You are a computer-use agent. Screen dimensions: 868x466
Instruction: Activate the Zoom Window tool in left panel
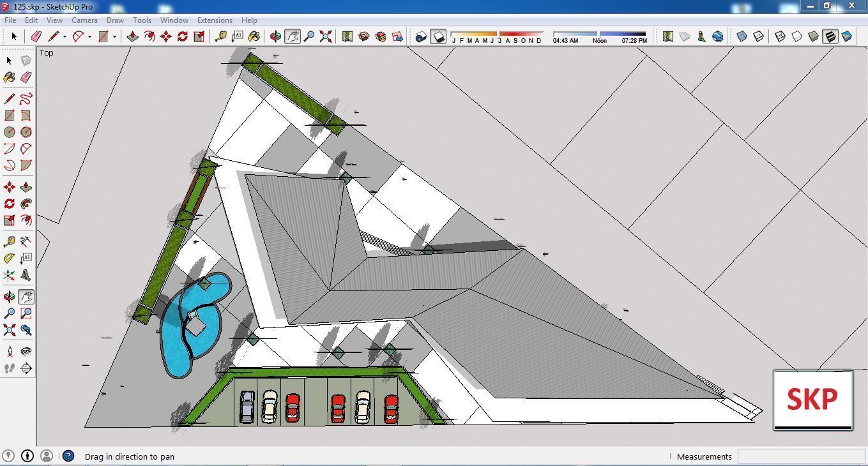[26, 313]
